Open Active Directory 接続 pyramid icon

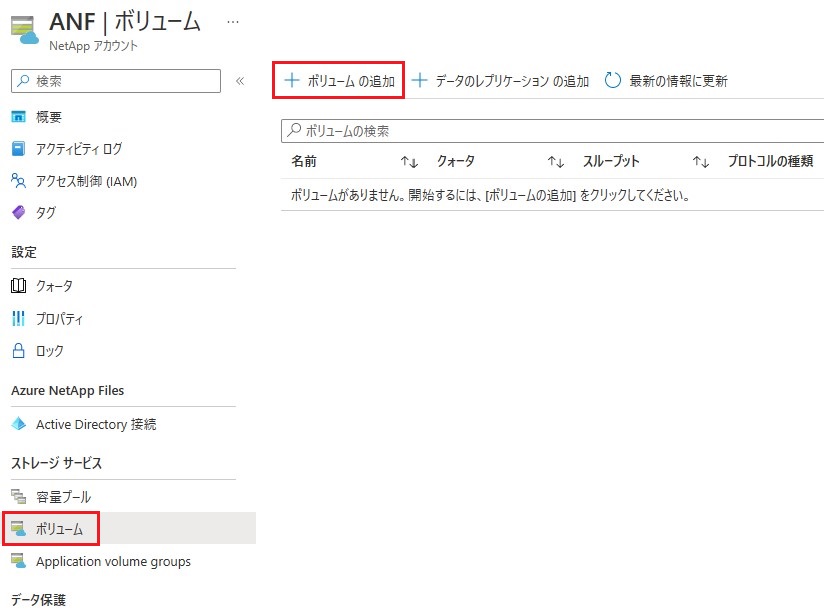(x=18, y=424)
